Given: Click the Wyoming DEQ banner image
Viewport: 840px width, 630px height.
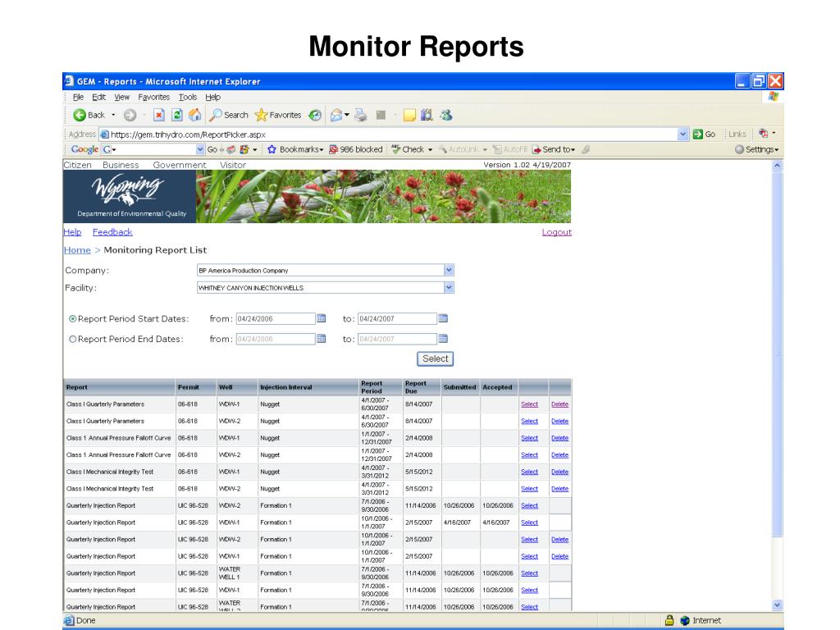Looking at the screenshot, I should pyautogui.click(x=317, y=197).
